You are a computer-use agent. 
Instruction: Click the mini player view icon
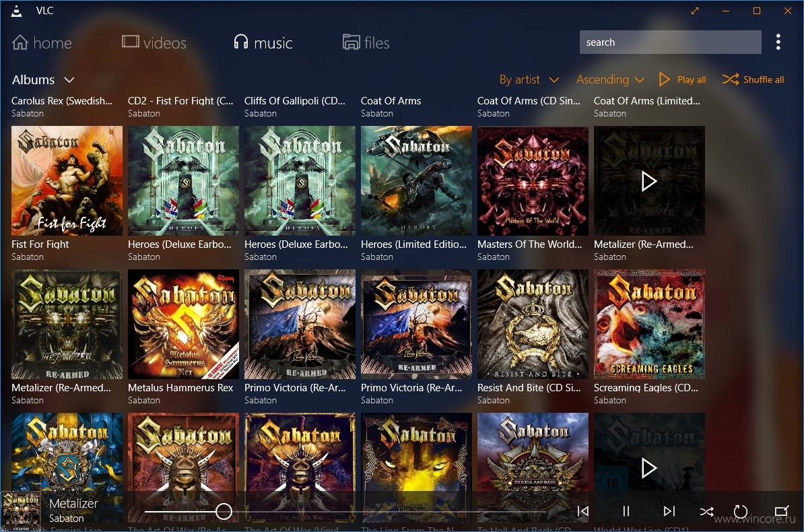click(x=781, y=511)
